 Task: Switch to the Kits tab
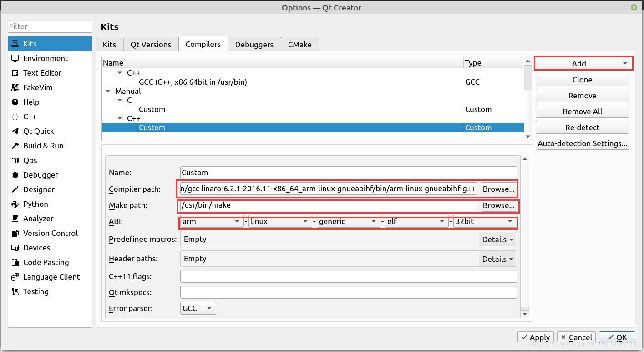[x=109, y=44]
